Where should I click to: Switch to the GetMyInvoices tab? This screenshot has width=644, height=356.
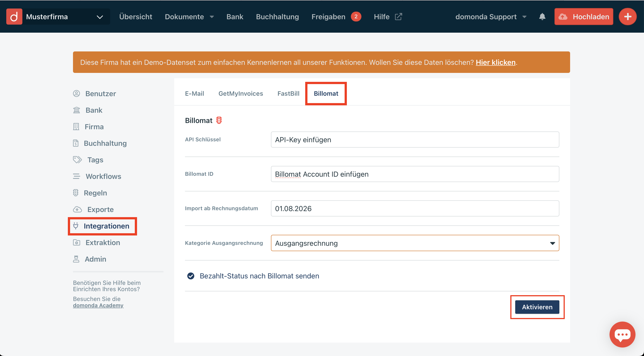click(241, 93)
